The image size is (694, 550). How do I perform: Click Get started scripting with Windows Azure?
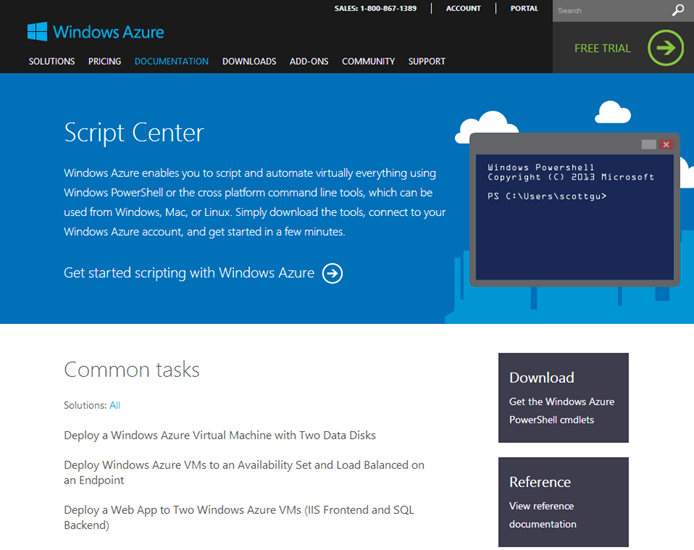[189, 273]
